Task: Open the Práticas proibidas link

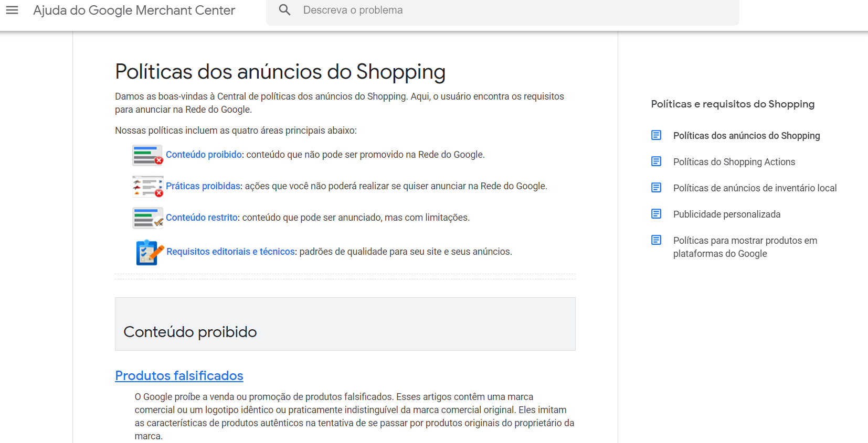Action: pos(203,186)
